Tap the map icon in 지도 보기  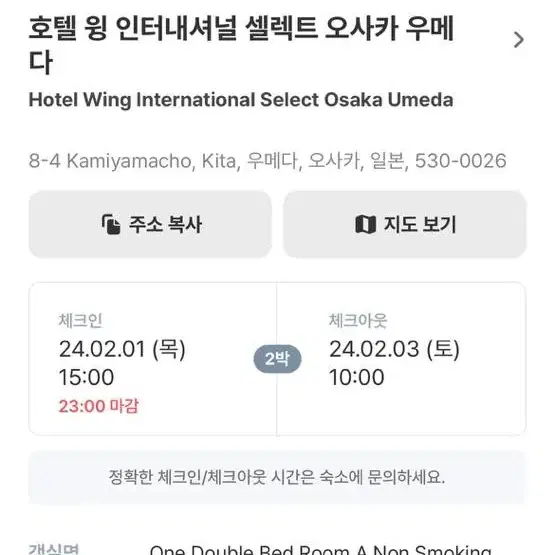(x=365, y=224)
